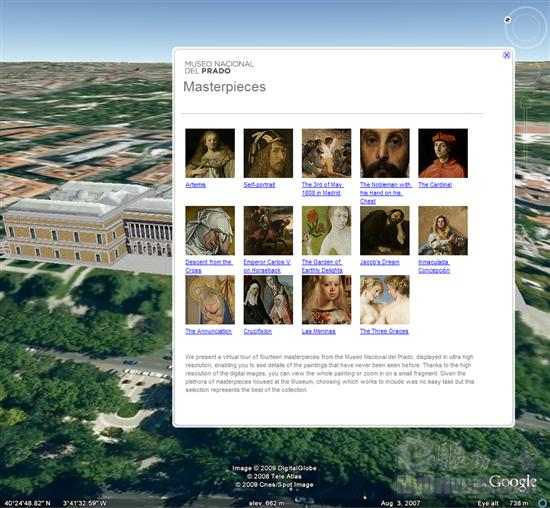Screen dimensions: 550x508
Task: Click the Crucifixion thumbnail
Action: 268,300
